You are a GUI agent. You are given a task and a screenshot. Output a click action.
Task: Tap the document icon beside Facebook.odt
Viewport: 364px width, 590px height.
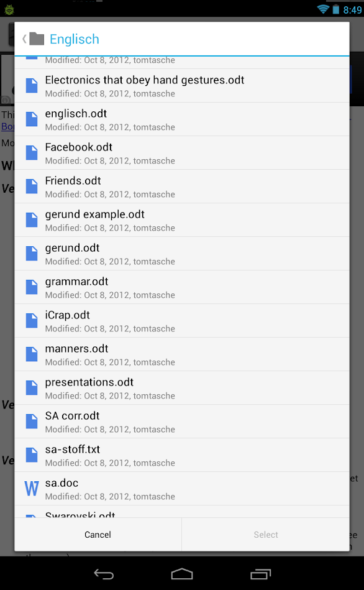coord(32,153)
